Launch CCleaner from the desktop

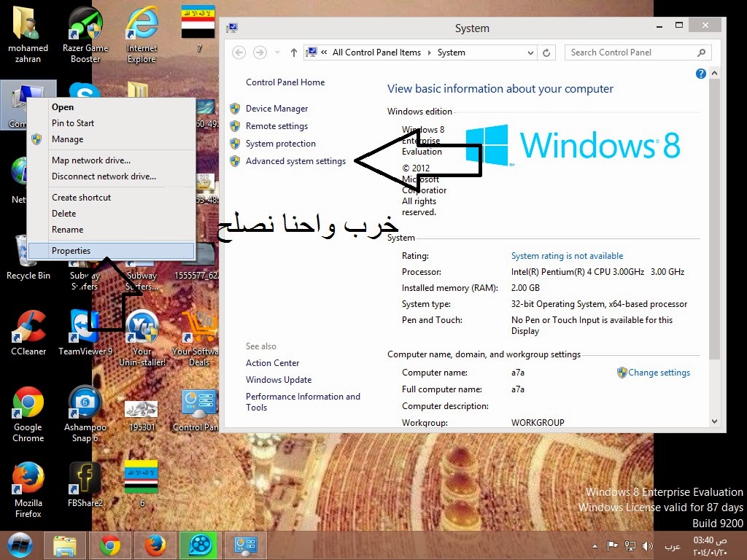tap(28, 332)
